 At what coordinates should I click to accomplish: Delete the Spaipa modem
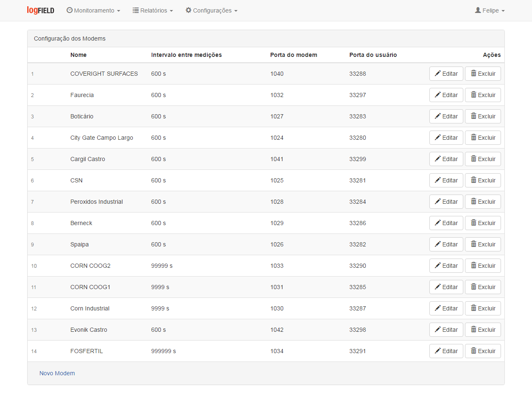pyautogui.click(x=483, y=244)
